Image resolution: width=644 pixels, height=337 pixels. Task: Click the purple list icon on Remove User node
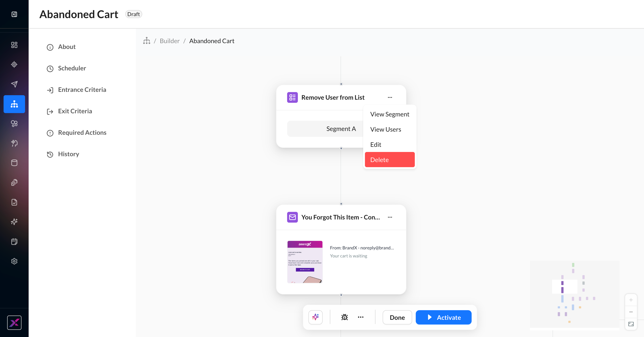(292, 97)
